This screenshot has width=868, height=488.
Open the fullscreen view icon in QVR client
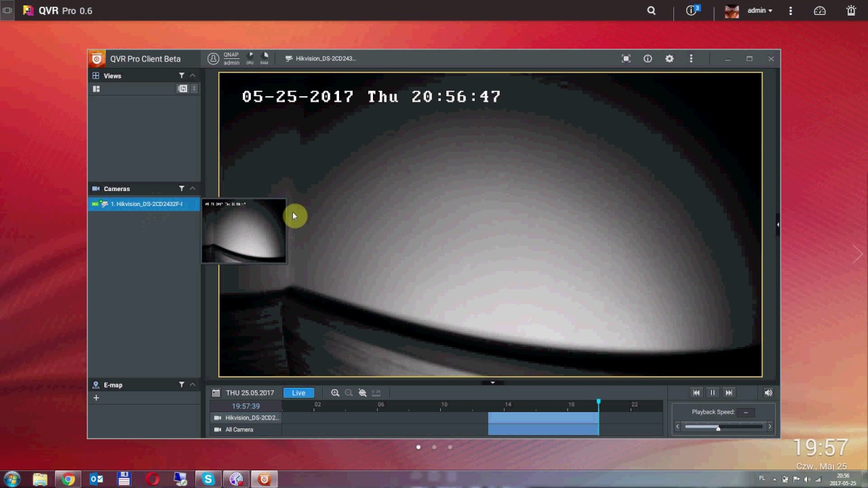pyautogui.click(x=626, y=59)
